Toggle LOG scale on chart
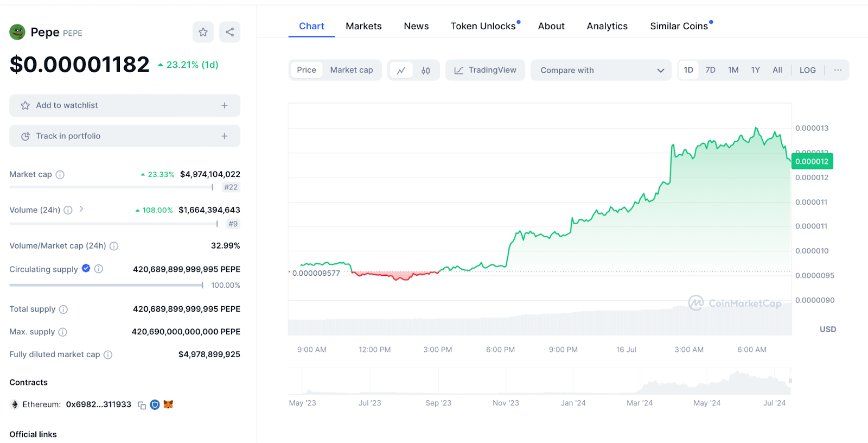 tap(808, 70)
